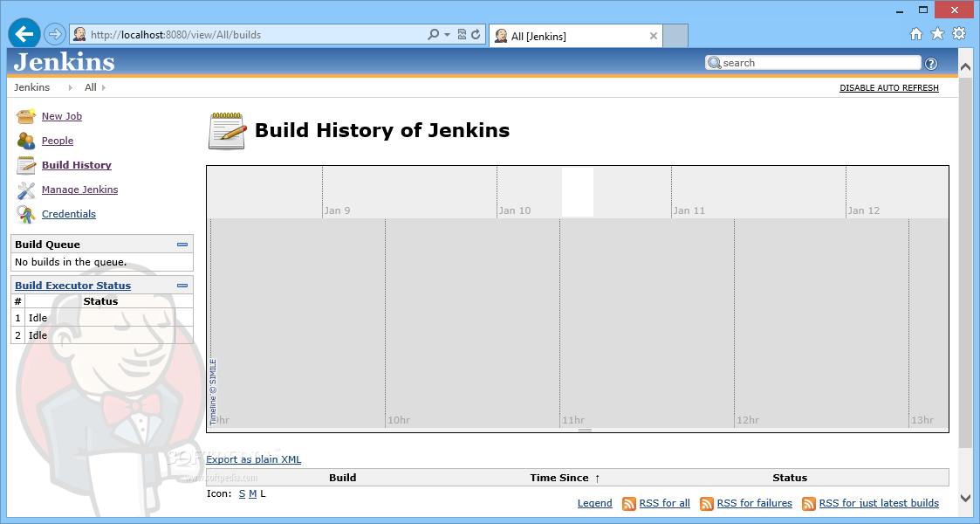Image resolution: width=980 pixels, height=524 pixels.
Task: Open the browser Favorites star icon
Action: pos(937,34)
